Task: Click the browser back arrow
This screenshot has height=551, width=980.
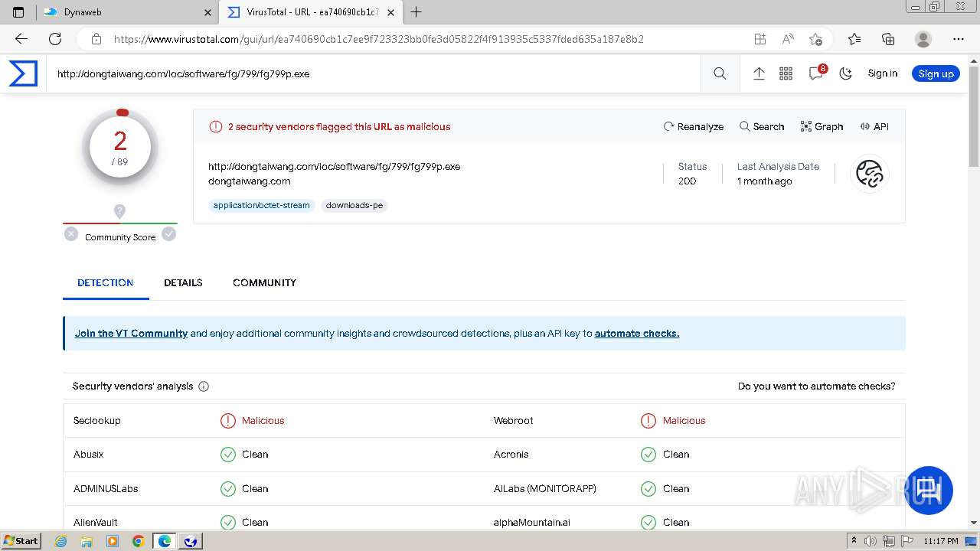Action: click(x=21, y=39)
